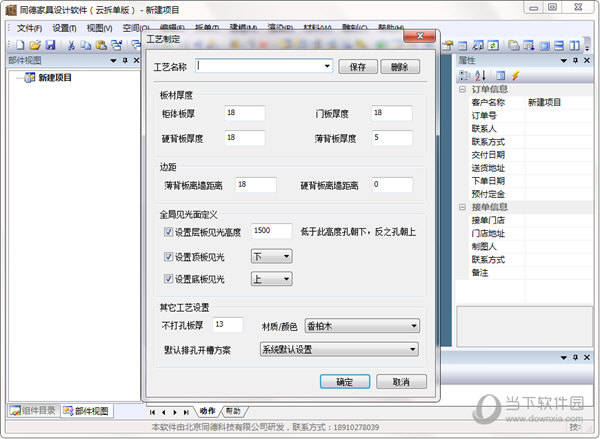Expand the 默认排孔开槽方案 dropdown
The height and width of the screenshot is (439, 600).
[x=413, y=349]
